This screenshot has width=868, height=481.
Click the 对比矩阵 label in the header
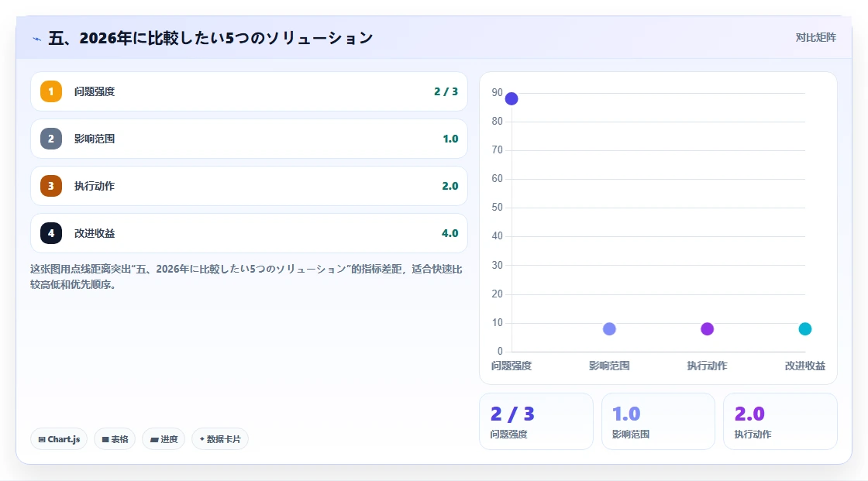816,38
